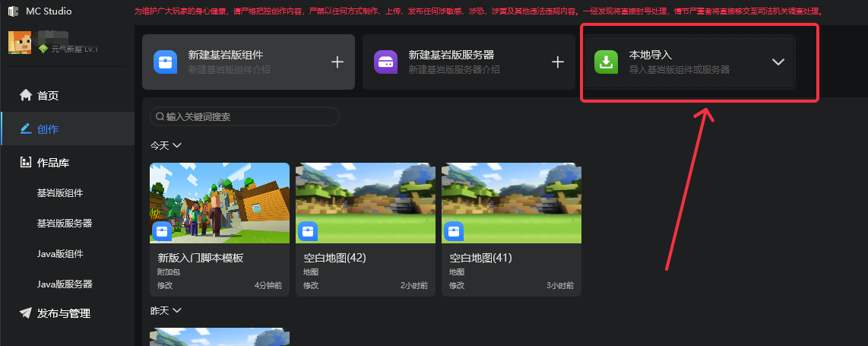Image resolution: width=868 pixels, height=346 pixels.
Task: Click the 新建基岩版组件介绍 subtitle
Action: 230,70
